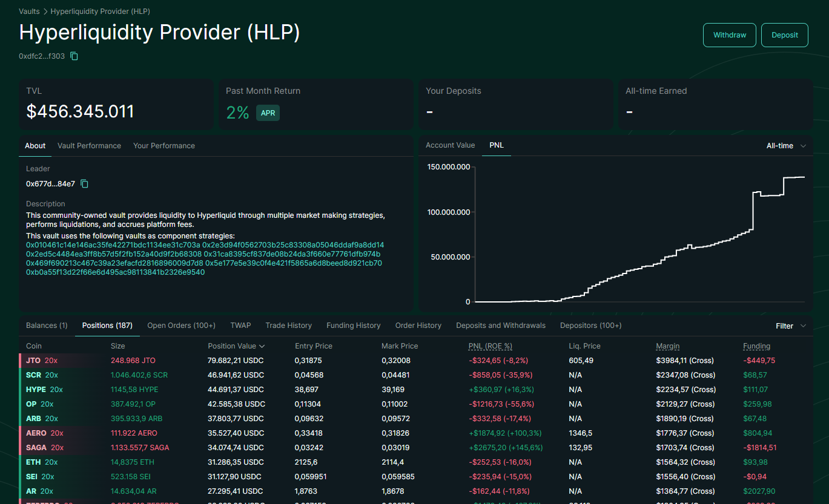Image resolution: width=829 pixels, height=504 pixels.
Task: Select the SEI coin in the table
Action: click(31, 477)
